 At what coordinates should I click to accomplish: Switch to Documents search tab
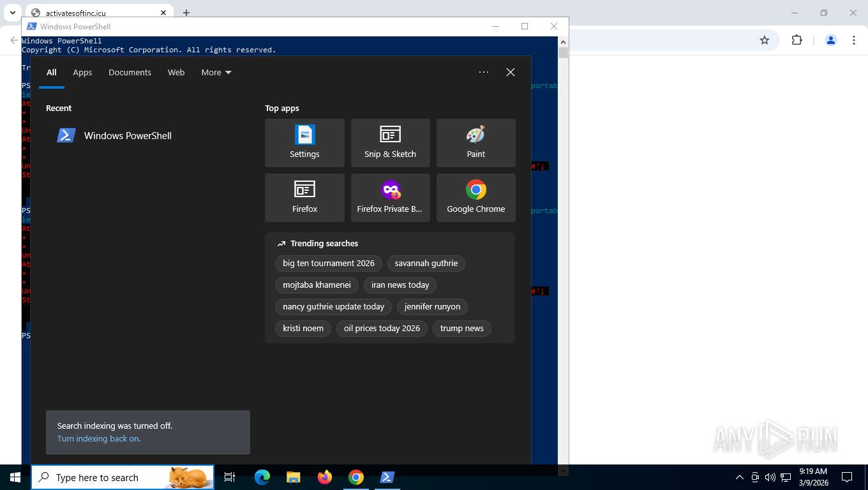[130, 72]
